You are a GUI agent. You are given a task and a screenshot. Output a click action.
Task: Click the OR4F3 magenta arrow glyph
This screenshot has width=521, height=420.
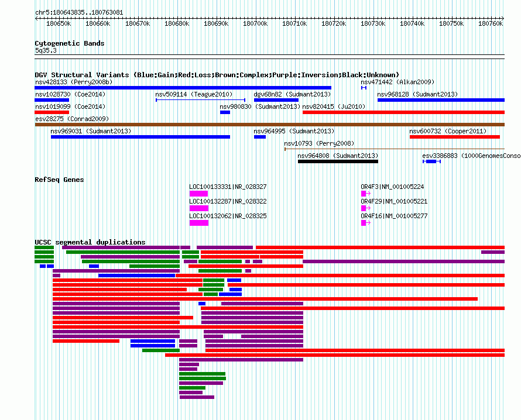click(x=366, y=194)
